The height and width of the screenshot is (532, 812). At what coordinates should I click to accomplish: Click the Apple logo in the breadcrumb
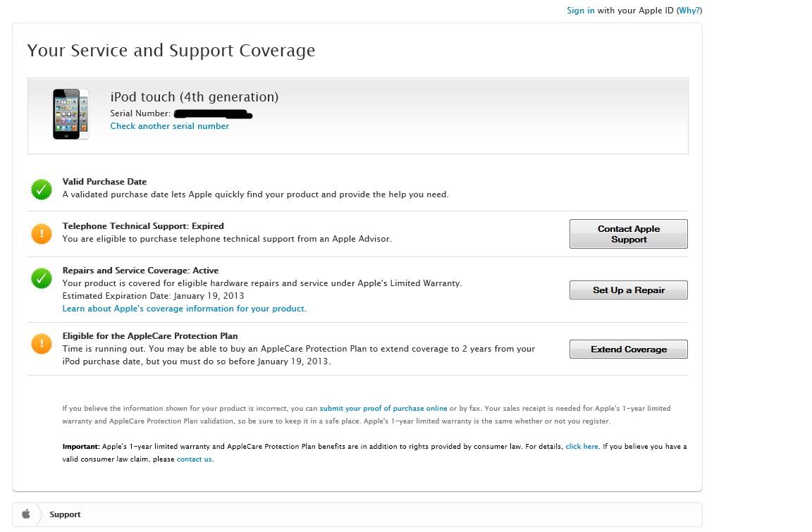pos(26,514)
